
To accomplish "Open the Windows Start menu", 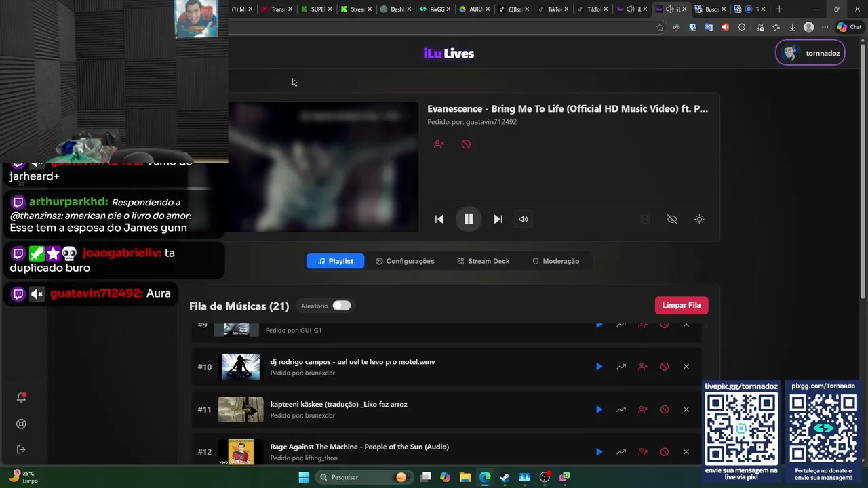I will (x=304, y=477).
